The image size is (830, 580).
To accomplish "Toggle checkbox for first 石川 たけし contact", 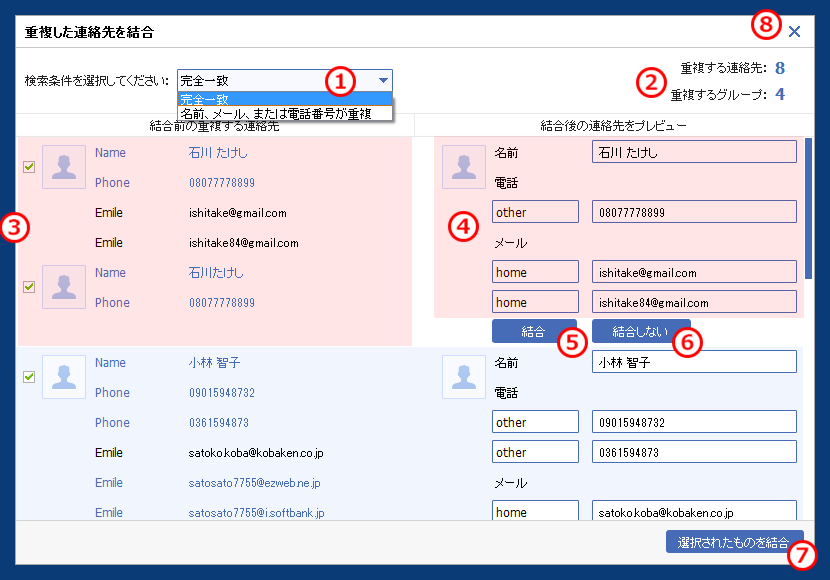I will click(x=29, y=167).
